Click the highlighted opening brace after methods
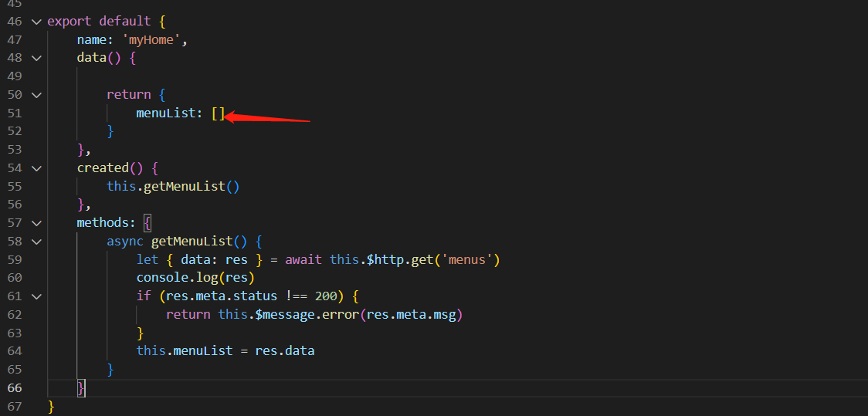The height and width of the screenshot is (416, 868). (147, 223)
